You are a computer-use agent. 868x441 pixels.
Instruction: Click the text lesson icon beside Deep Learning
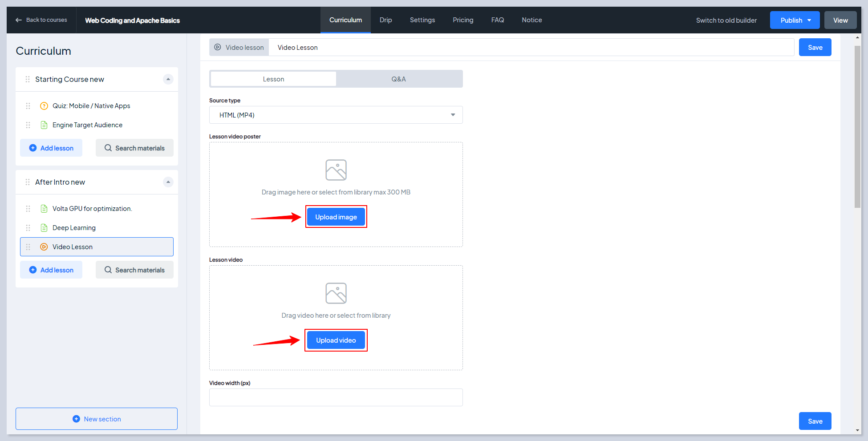(x=44, y=228)
